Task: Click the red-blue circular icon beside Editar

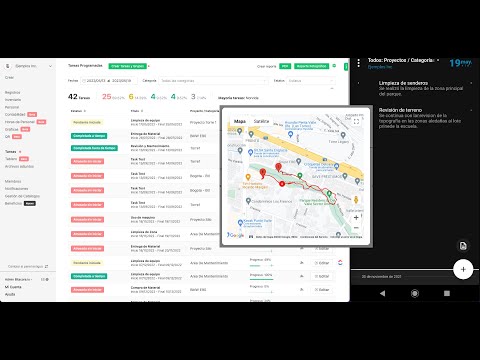Action: point(340,263)
